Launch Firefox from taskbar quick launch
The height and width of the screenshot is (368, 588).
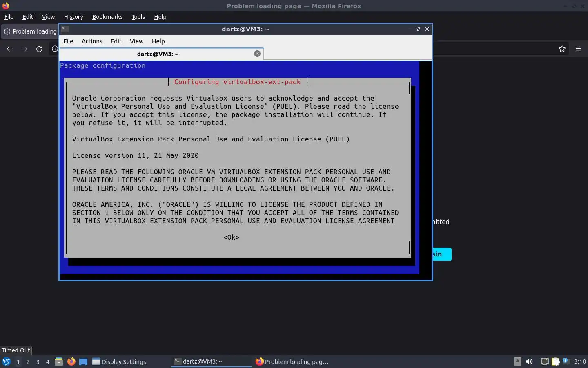pyautogui.click(x=71, y=361)
